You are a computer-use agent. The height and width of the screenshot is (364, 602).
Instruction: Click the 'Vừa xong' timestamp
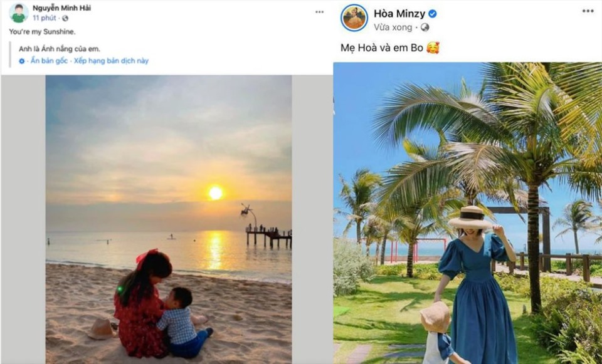tap(393, 28)
